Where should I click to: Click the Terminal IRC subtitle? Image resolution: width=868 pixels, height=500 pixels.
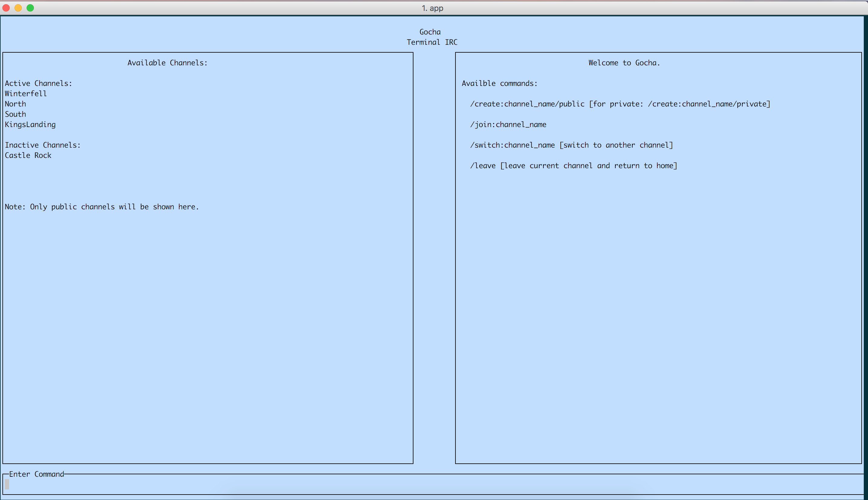pyautogui.click(x=432, y=42)
